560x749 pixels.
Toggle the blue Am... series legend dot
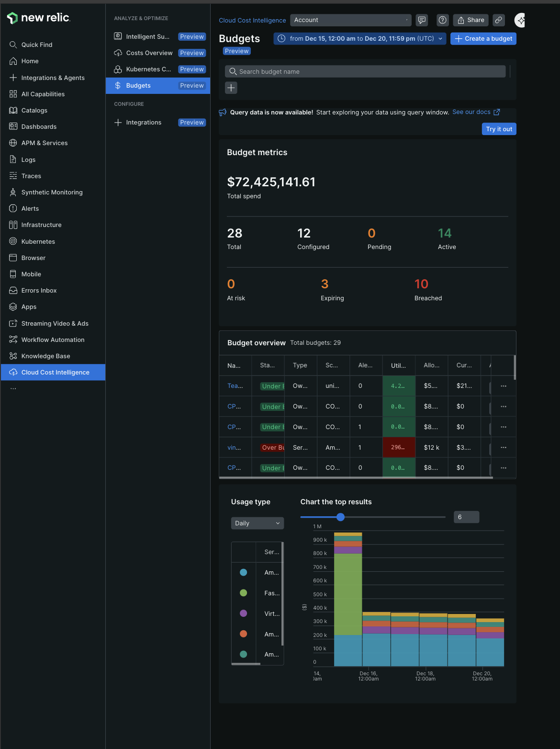pos(243,572)
